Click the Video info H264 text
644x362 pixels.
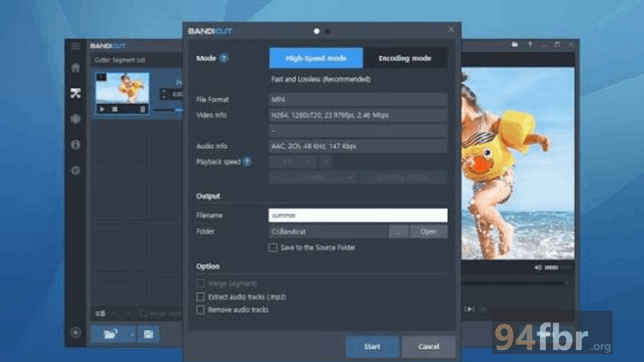pyautogui.click(x=330, y=115)
